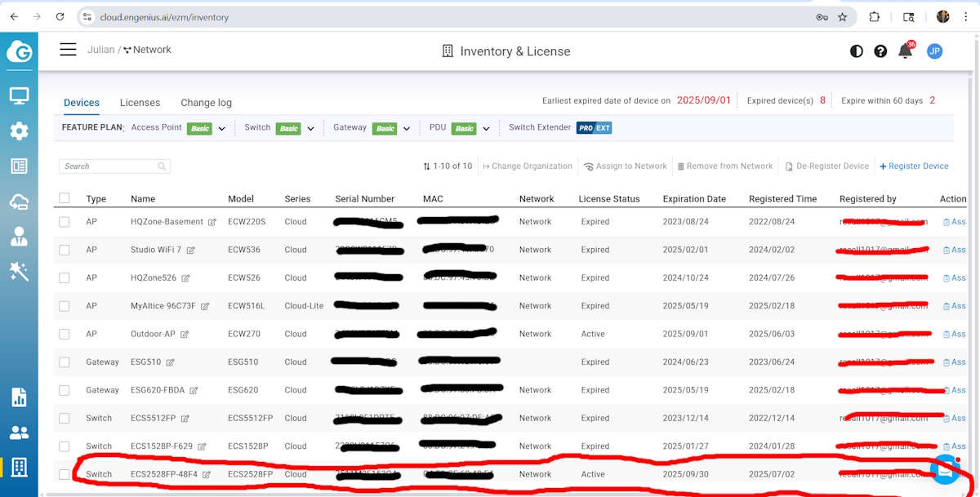This screenshot has width=980, height=497.
Task: Open the monitor dashboard in the sidebar
Action: pos(19,95)
